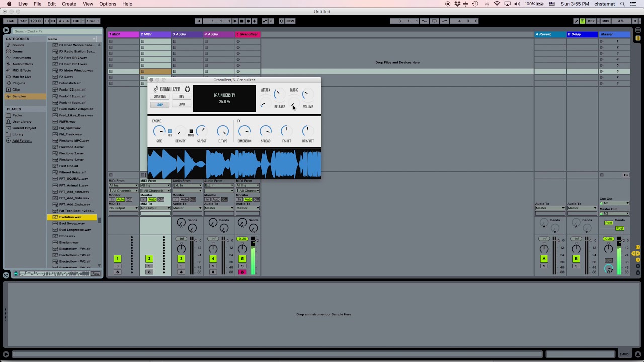Click the Granulizer waveform display
This screenshot has height=362, width=644.
234,163
